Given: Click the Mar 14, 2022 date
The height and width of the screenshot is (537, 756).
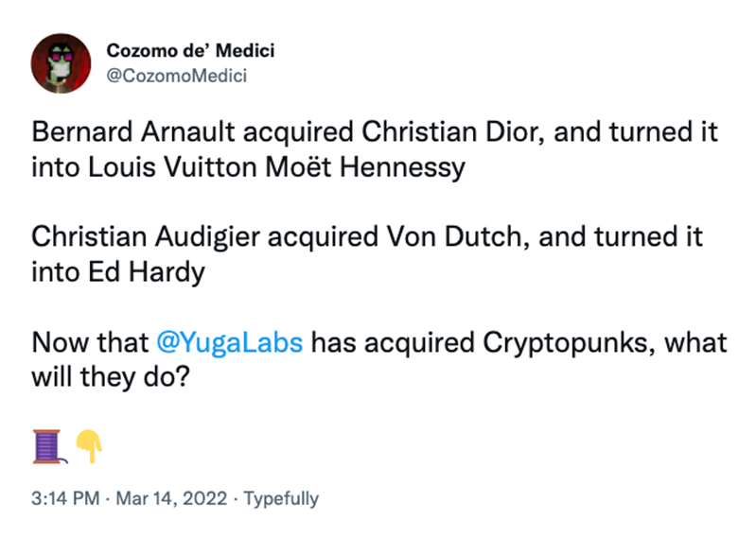Looking at the screenshot, I should (171, 498).
